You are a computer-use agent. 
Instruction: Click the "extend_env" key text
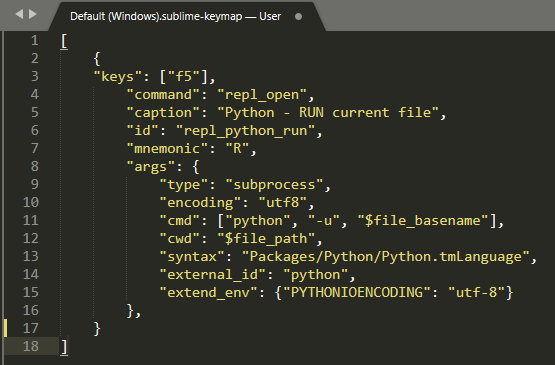pyautogui.click(x=208, y=292)
